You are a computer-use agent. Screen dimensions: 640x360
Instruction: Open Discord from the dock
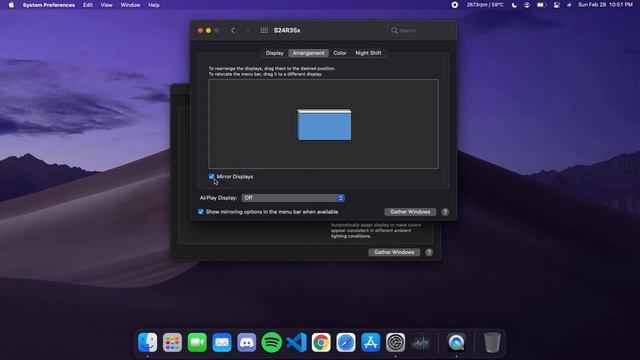point(247,342)
